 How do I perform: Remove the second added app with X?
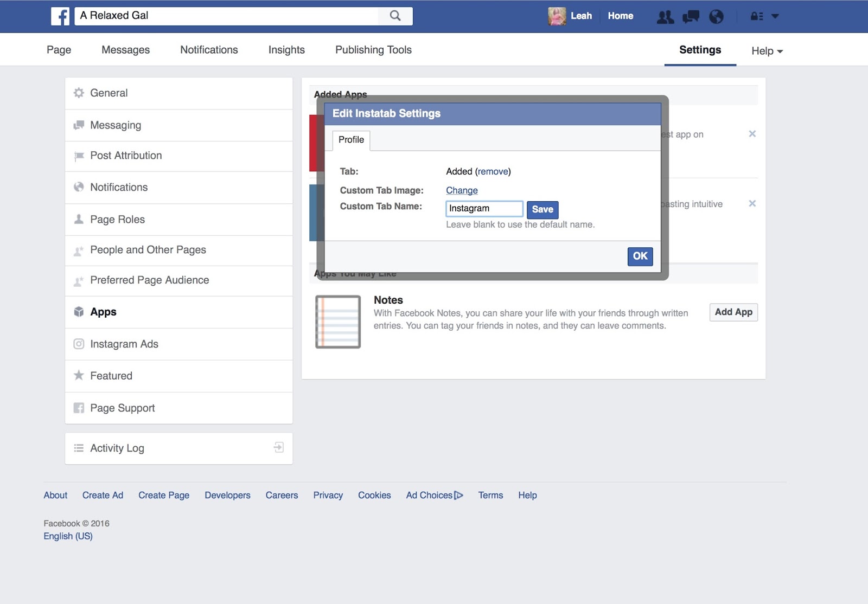point(752,203)
